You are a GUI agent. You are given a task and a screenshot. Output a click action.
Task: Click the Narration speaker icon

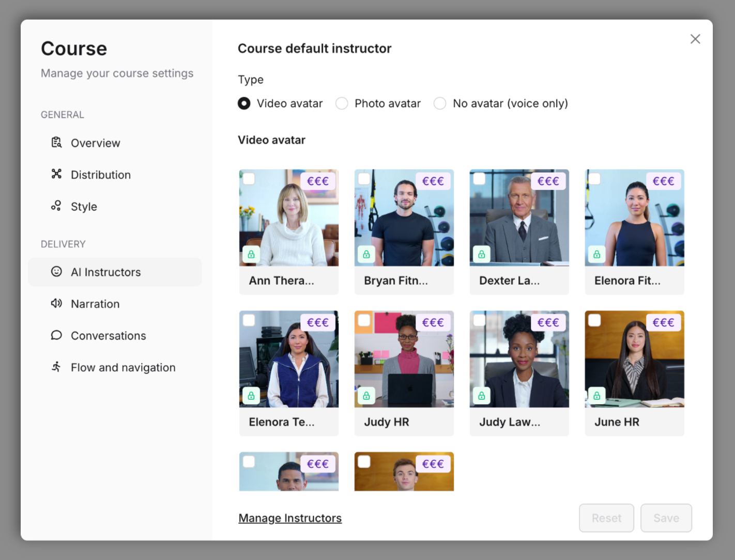56,303
